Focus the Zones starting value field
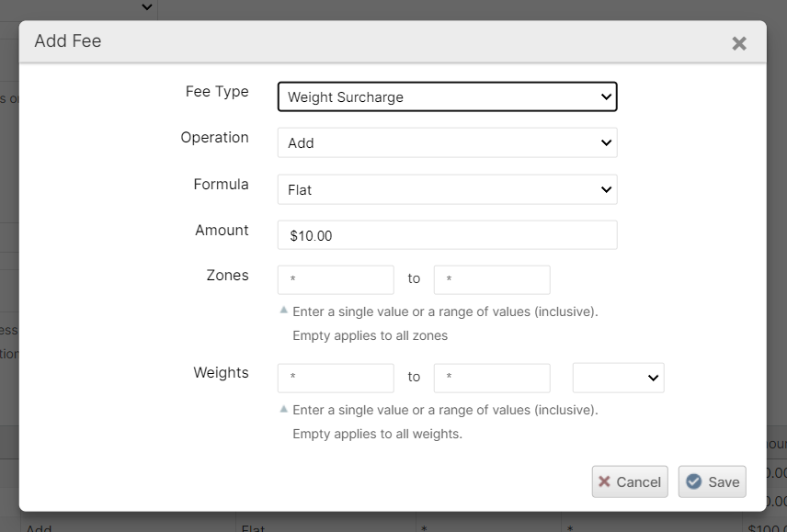The width and height of the screenshot is (787, 532). (x=336, y=279)
